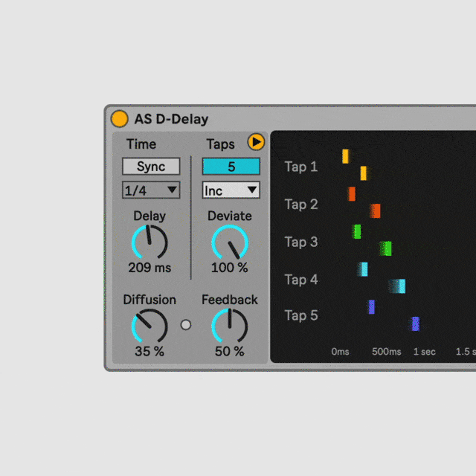The image size is (476, 476).
Task: Click the Taps section heading
Action: coord(220,144)
